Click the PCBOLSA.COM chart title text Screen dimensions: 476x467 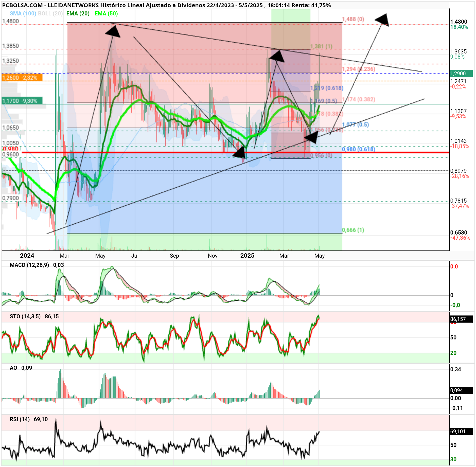pyautogui.click(x=166, y=5)
